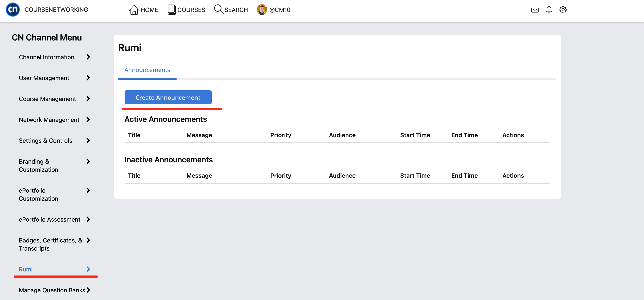The image size is (644, 300).
Task: Click the Rumi menu chevron
Action: (88, 269)
